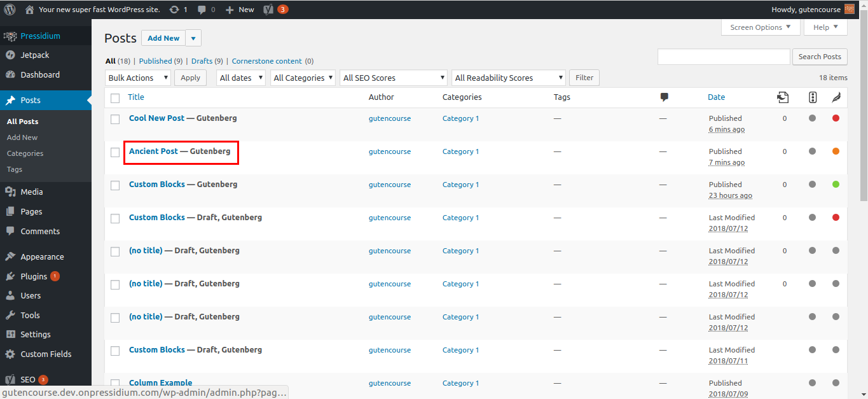Check the Ancient Post row checkbox
Image resolution: width=868 pixels, height=399 pixels.
115,152
